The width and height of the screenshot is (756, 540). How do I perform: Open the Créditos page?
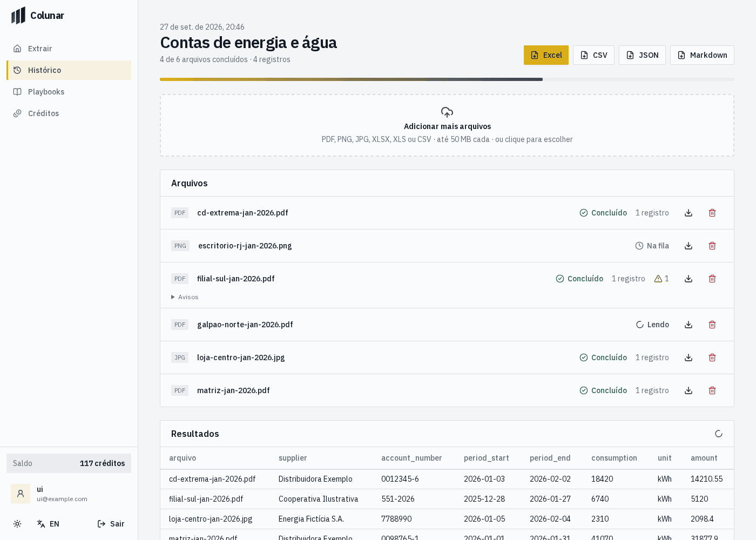click(x=69, y=113)
